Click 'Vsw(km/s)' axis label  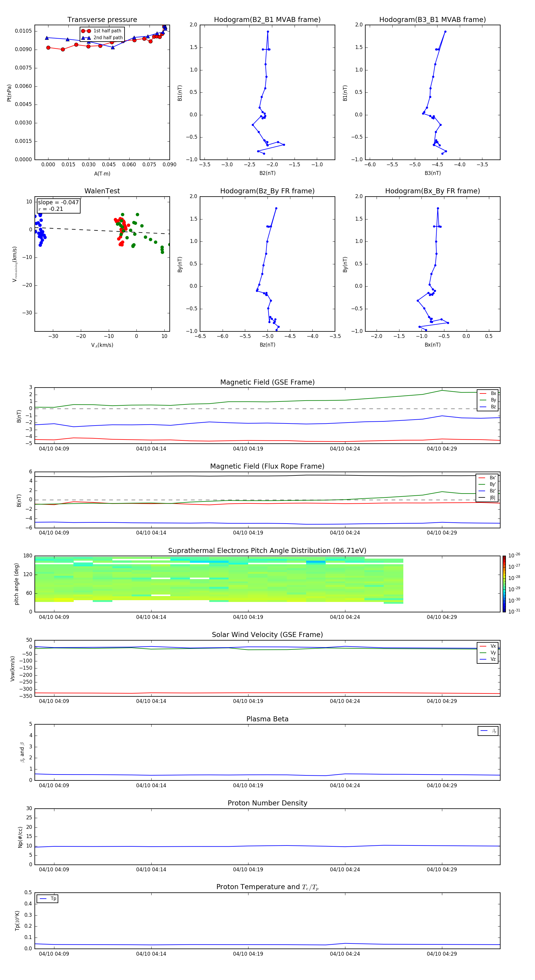tap(12, 668)
